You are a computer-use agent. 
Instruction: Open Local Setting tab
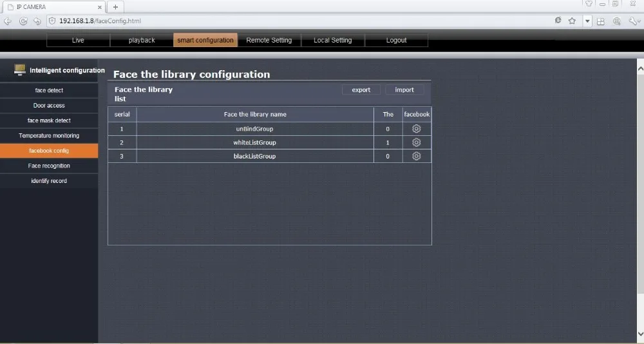[x=333, y=41]
